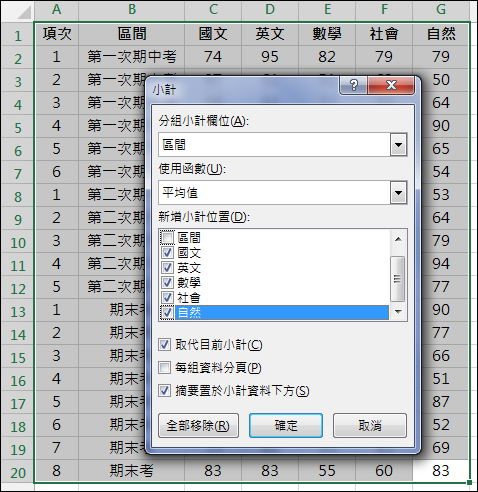Image resolution: width=478 pixels, height=492 pixels.
Task: Click cell G11 with value 94
Action: [x=441, y=264]
